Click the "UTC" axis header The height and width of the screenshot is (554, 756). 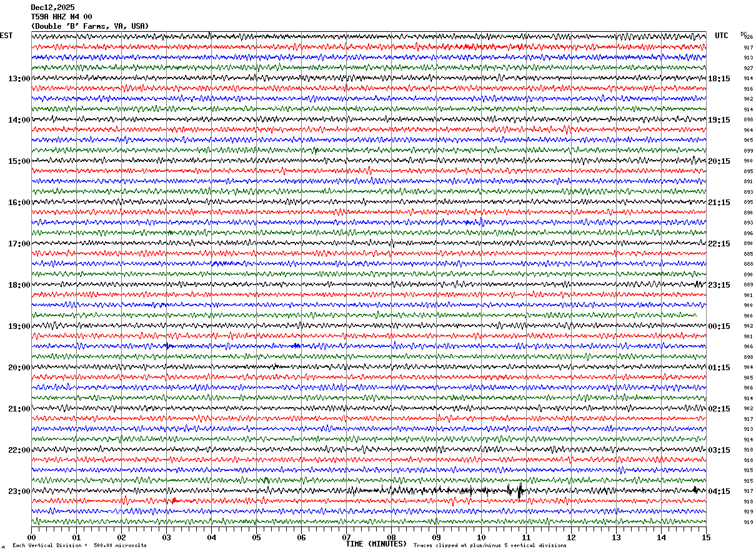[722, 36]
